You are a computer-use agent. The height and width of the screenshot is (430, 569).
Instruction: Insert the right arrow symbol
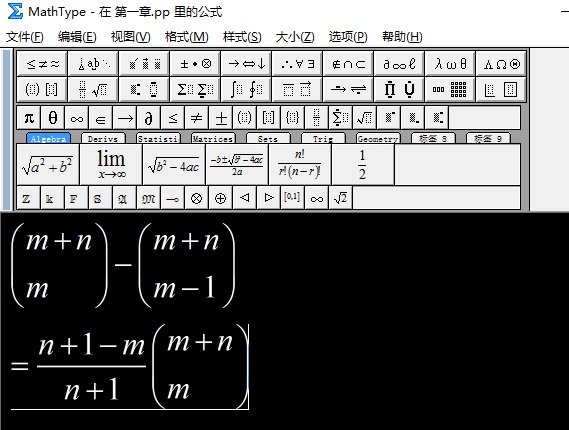[x=124, y=118]
